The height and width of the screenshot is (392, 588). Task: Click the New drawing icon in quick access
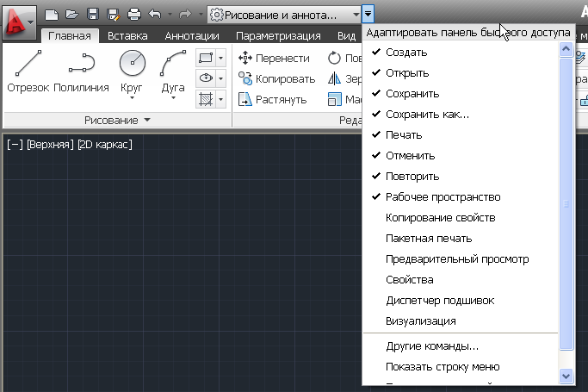point(52,15)
